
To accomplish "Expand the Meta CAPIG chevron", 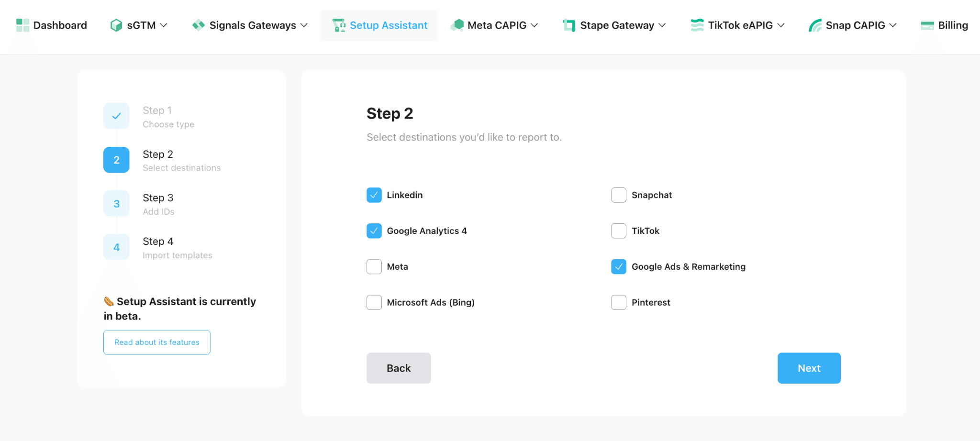I will [535, 25].
